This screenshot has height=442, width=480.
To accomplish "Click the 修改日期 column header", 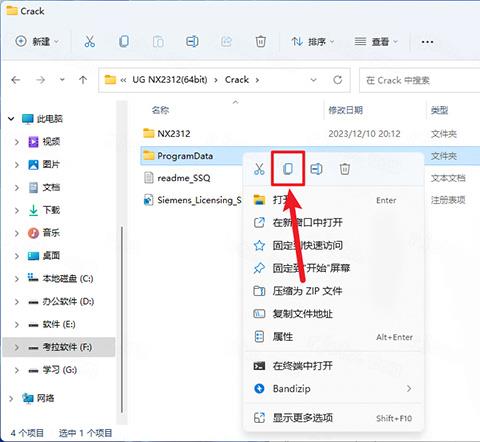I will click(346, 110).
